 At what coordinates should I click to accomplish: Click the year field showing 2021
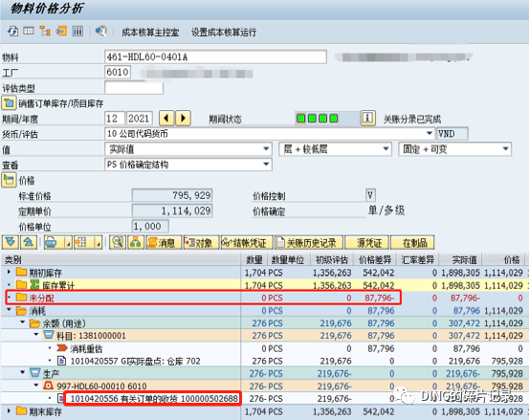pos(140,119)
